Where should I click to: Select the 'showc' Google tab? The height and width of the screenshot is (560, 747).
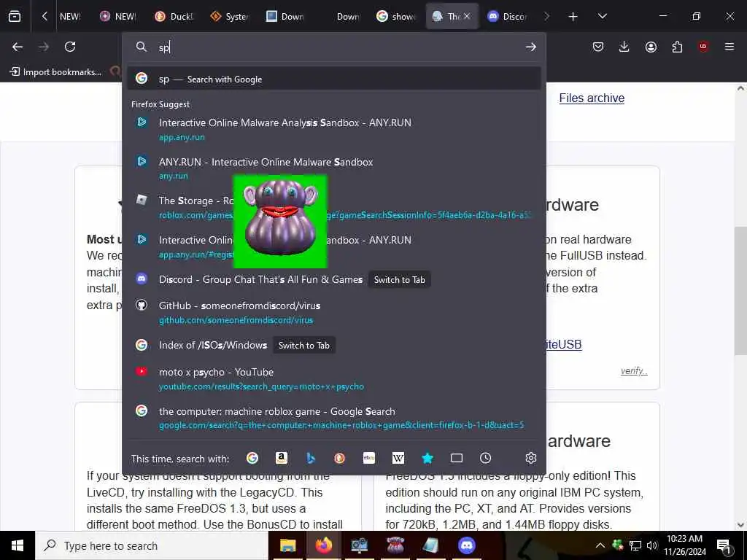pyautogui.click(x=396, y=16)
